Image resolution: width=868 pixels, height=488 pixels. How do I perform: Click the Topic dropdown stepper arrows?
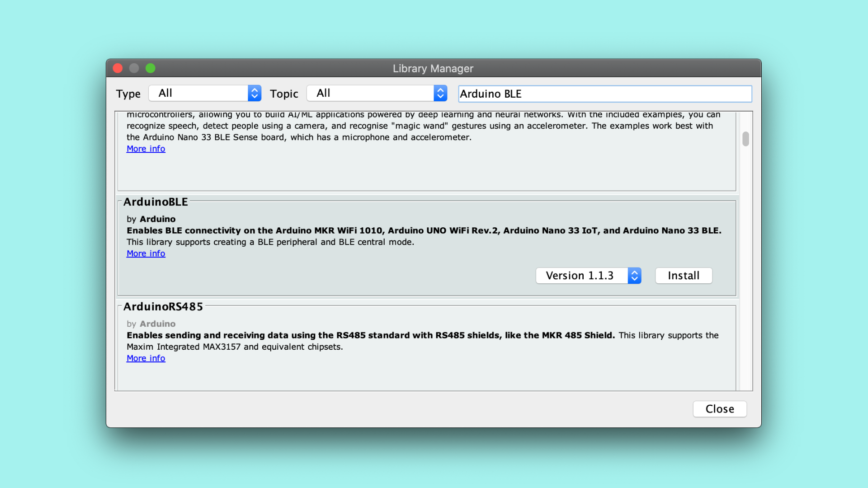(x=440, y=94)
